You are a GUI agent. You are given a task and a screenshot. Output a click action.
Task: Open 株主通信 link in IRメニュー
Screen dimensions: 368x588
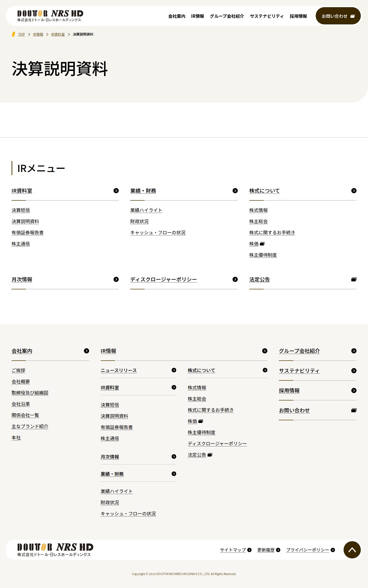coord(21,244)
